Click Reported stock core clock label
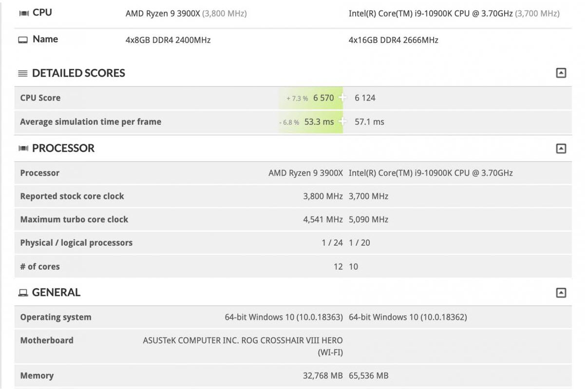 click(x=72, y=196)
